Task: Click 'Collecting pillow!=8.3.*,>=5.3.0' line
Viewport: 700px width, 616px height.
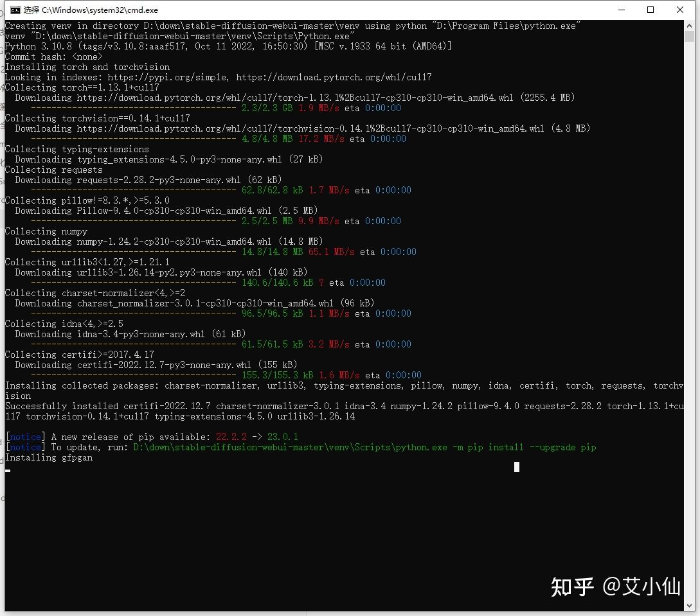Action: click(x=87, y=200)
